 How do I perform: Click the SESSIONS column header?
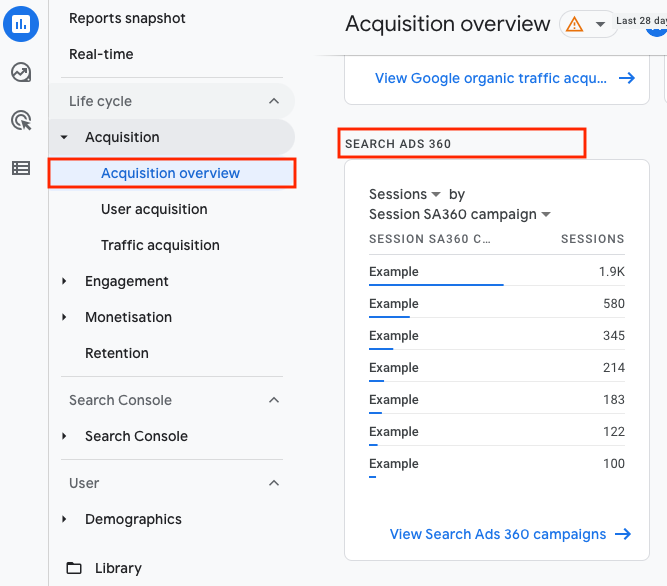click(x=593, y=239)
